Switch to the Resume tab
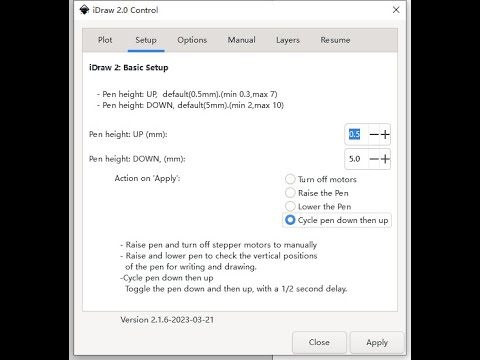The width and height of the screenshot is (480, 360). click(x=335, y=40)
